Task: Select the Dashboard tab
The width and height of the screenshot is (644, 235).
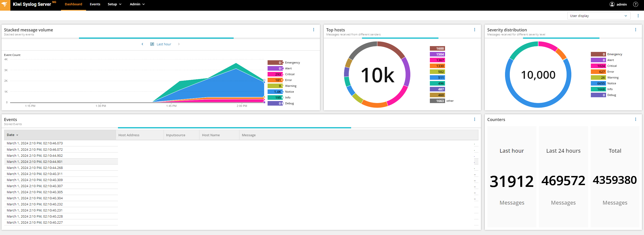Action: coord(73,4)
